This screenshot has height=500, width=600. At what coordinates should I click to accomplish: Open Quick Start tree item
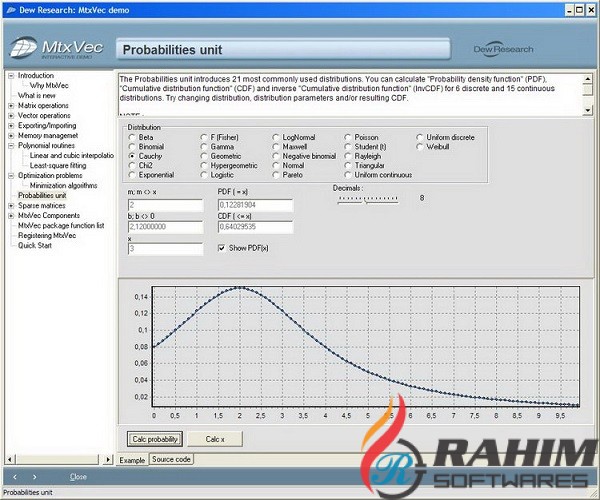35,245
